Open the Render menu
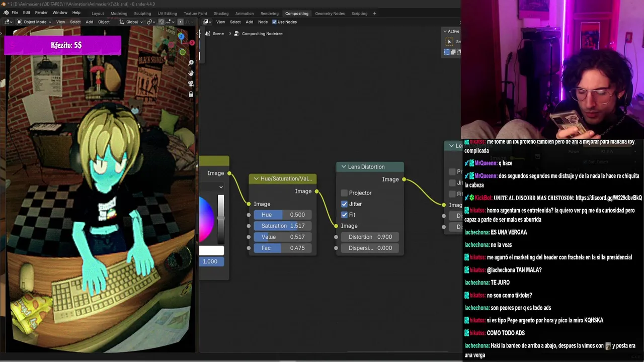This screenshot has height=362, width=644. coord(41,13)
